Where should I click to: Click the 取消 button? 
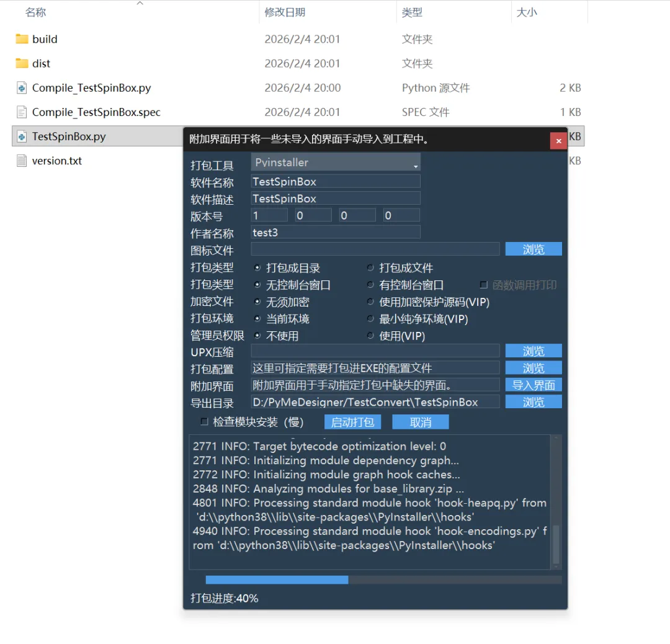(x=421, y=423)
